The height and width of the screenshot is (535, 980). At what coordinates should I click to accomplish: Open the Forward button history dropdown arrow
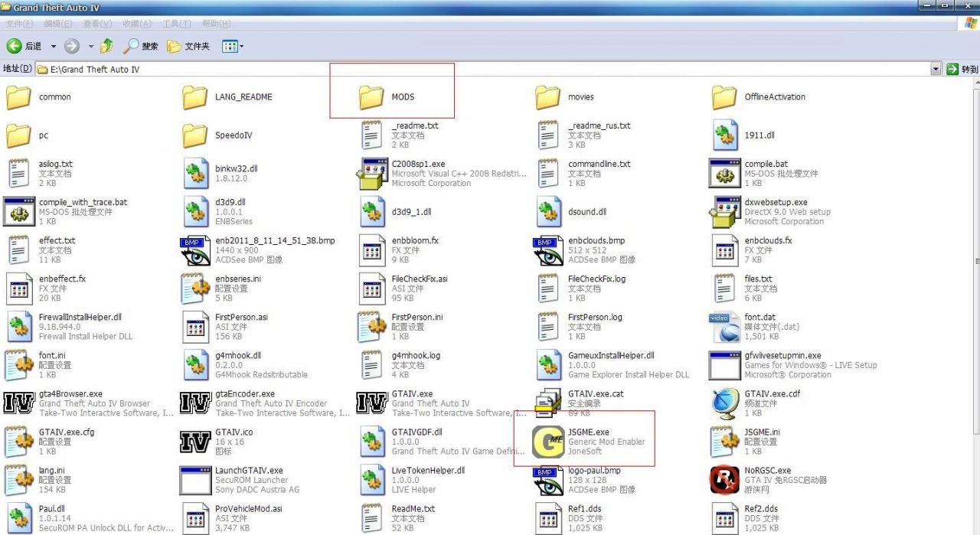pyautogui.click(x=90, y=47)
